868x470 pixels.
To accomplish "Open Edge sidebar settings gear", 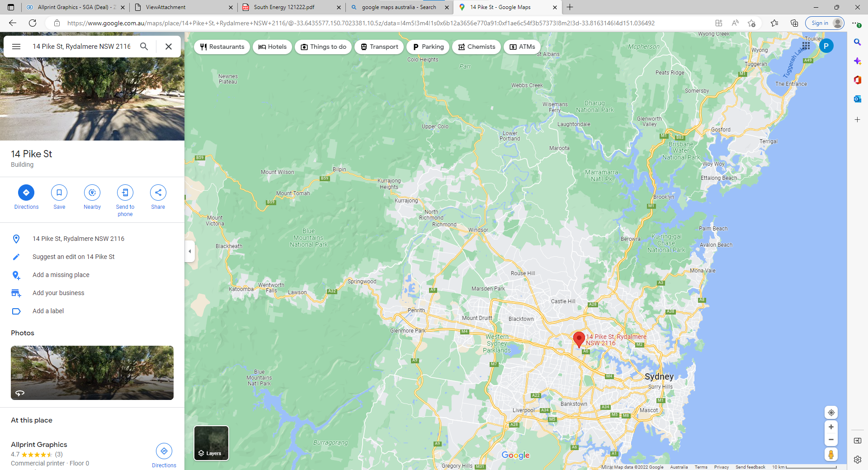I will point(857,460).
